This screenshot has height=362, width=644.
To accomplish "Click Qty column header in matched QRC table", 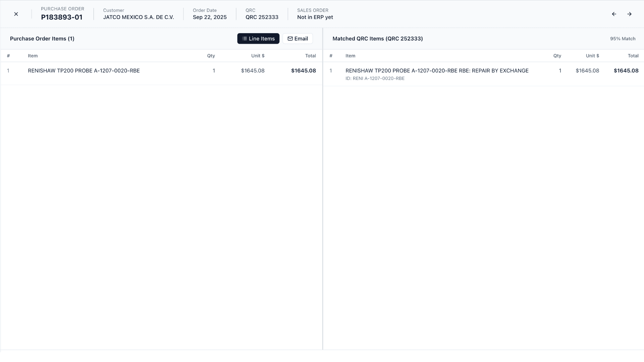I will coord(557,56).
